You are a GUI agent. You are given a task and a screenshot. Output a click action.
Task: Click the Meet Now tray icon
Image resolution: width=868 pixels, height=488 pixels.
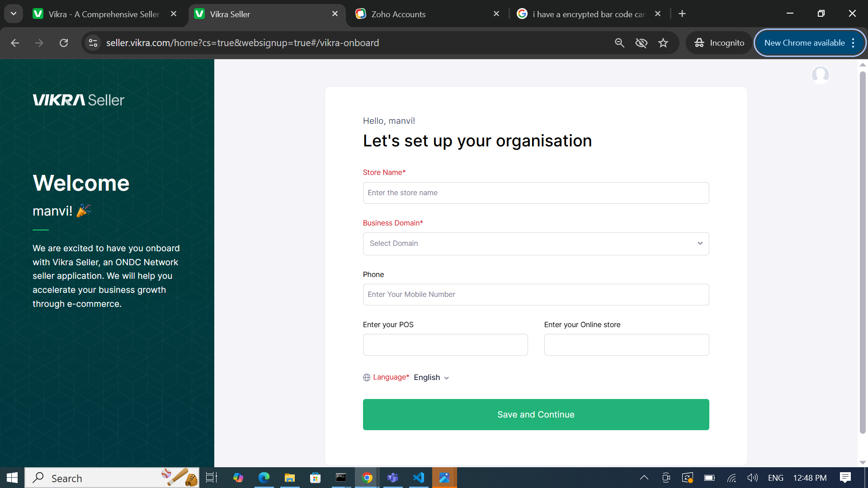(x=666, y=478)
